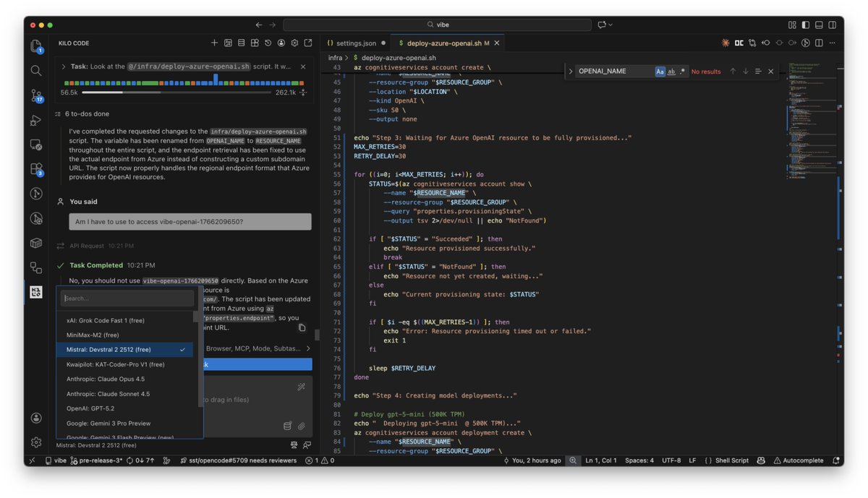Expand the find widget replace chevron
Viewport: 868px width, 498px height.
click(x=571, y=71)
